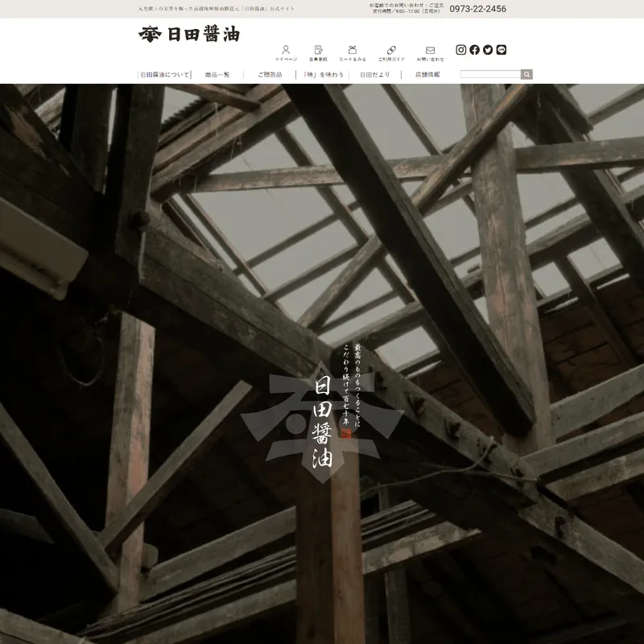Viewport: 644px width, 644px height.
Task: Select 商品一覧 in navigation
Action: [217, 74]
